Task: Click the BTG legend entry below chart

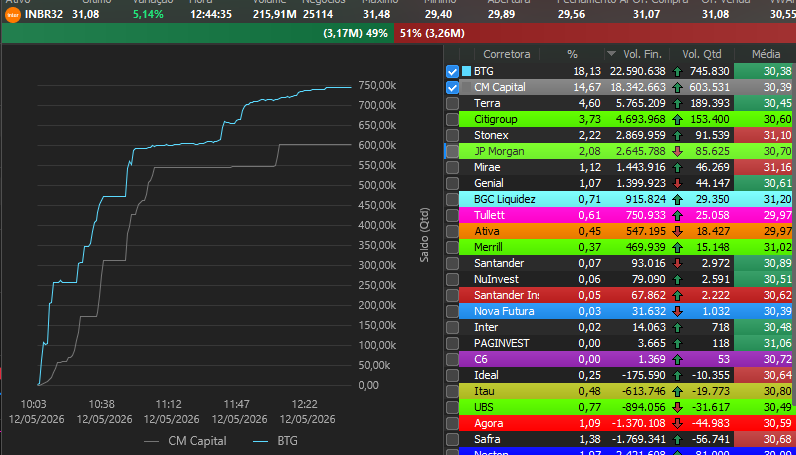Action: (x=275, y=440)
